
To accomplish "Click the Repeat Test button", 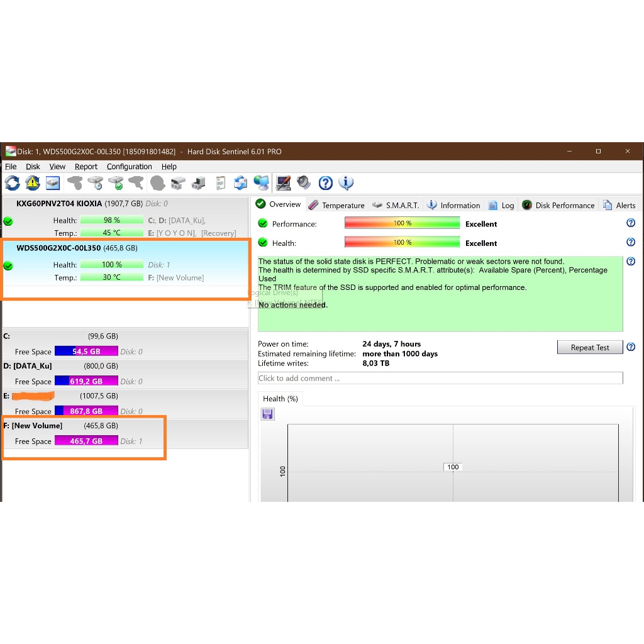I will [590, 347].
